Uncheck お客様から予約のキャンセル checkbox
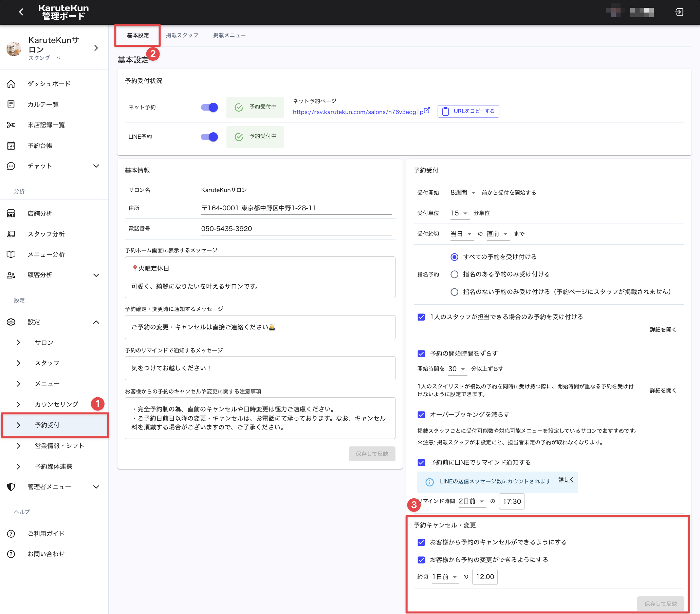This screenshot has width=700, height=614. (421, 542)
